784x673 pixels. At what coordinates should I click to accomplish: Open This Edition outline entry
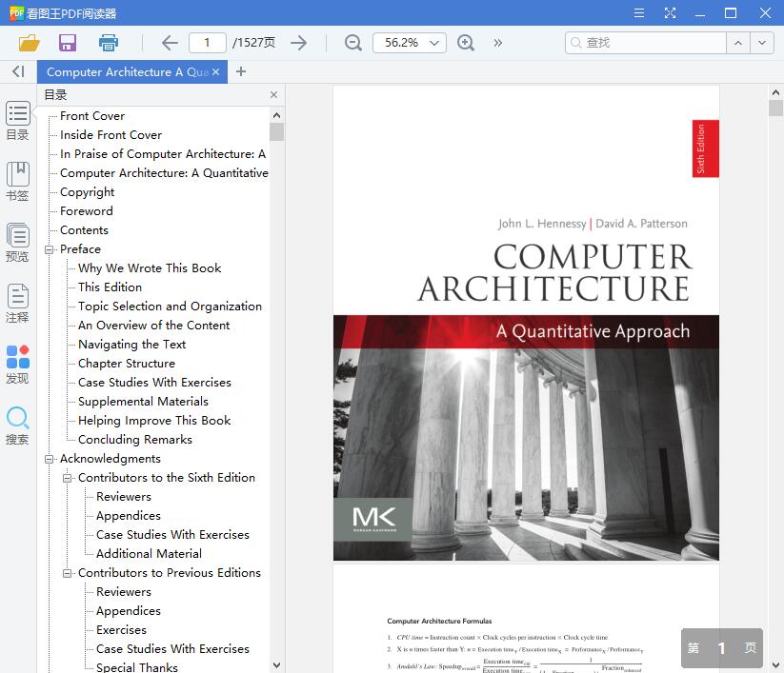pyautogui.click(x=110, y=287)
